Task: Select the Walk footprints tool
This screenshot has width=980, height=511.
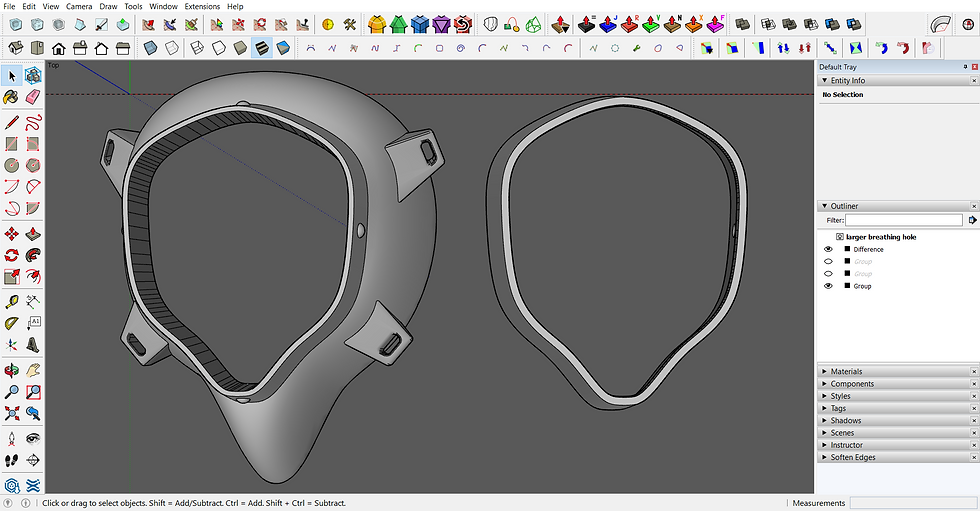Action: (x=11, y=460)
